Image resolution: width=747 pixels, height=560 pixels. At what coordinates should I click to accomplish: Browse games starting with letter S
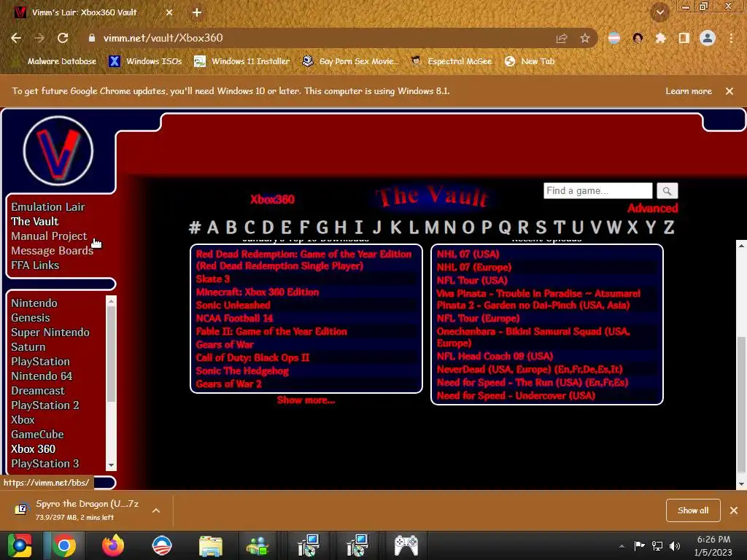tap(541, 227)
